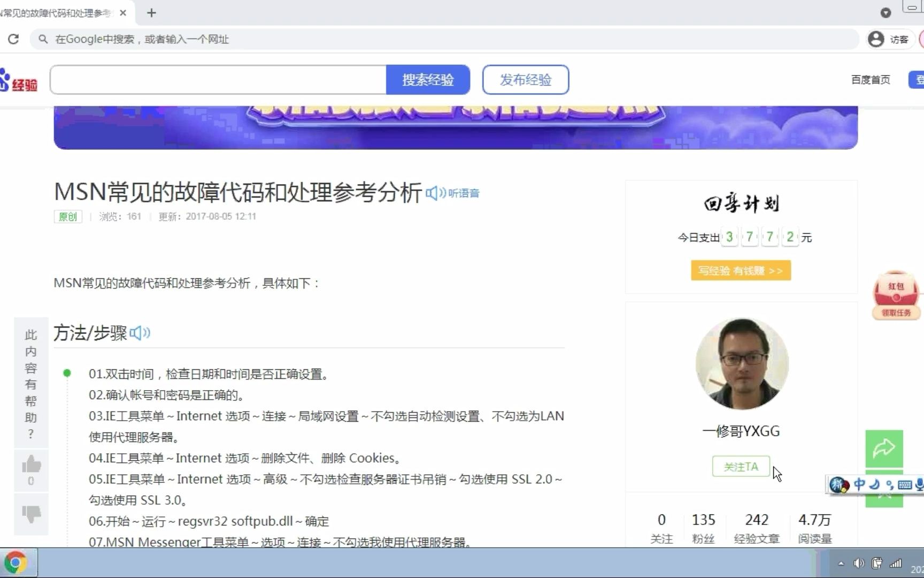
Task: Click the 242 经验文章 count
Action: (x=757, y=528)
